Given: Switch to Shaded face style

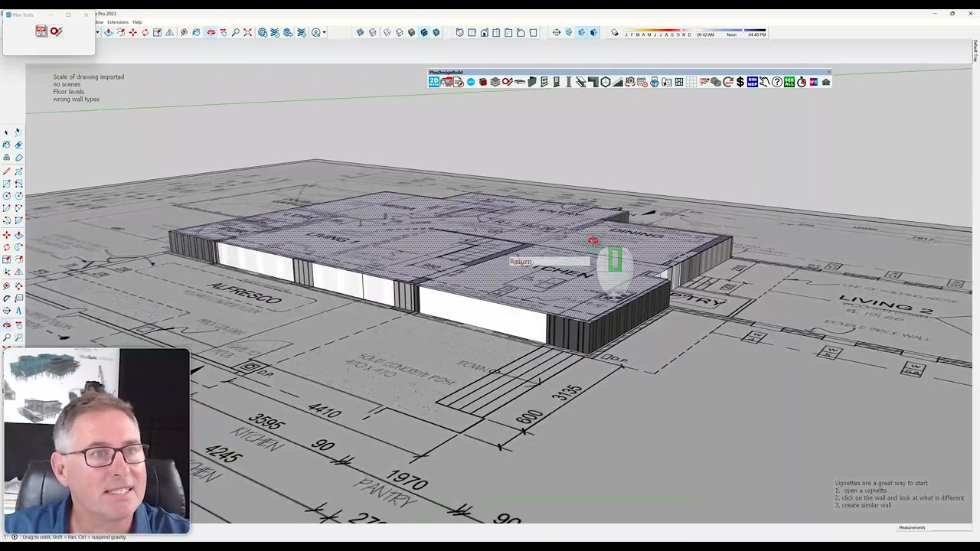Looking at the screenshot, I should [412, 32].
